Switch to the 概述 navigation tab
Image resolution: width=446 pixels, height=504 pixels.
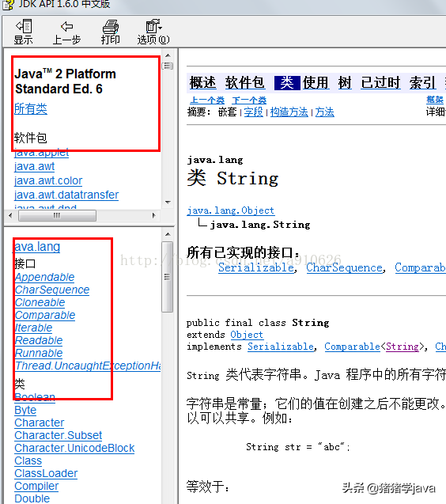pos(202,83)
